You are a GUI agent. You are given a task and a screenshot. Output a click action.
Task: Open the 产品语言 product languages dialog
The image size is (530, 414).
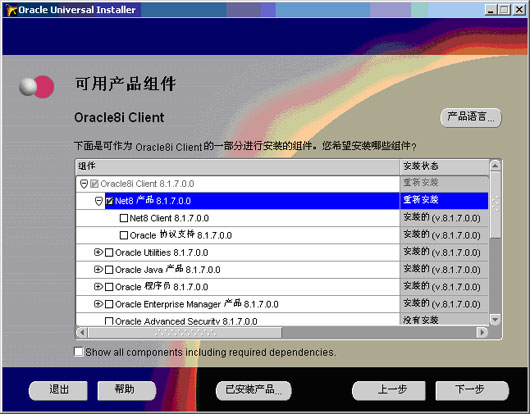471,118
